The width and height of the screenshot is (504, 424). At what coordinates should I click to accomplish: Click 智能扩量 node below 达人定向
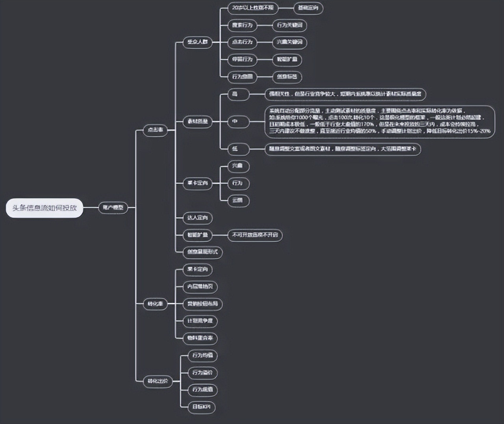[198, 235]
